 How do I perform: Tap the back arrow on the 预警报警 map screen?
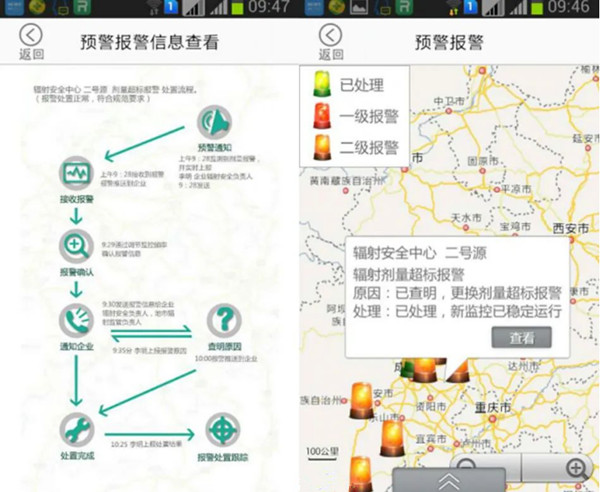point(331,37)
